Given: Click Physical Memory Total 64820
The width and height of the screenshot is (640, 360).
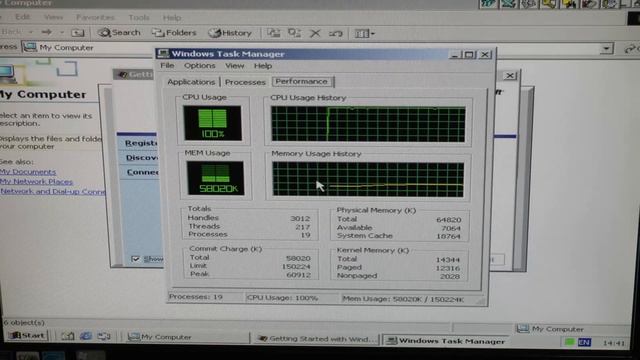Looking at the screenshot, I should tap(449, 220).
